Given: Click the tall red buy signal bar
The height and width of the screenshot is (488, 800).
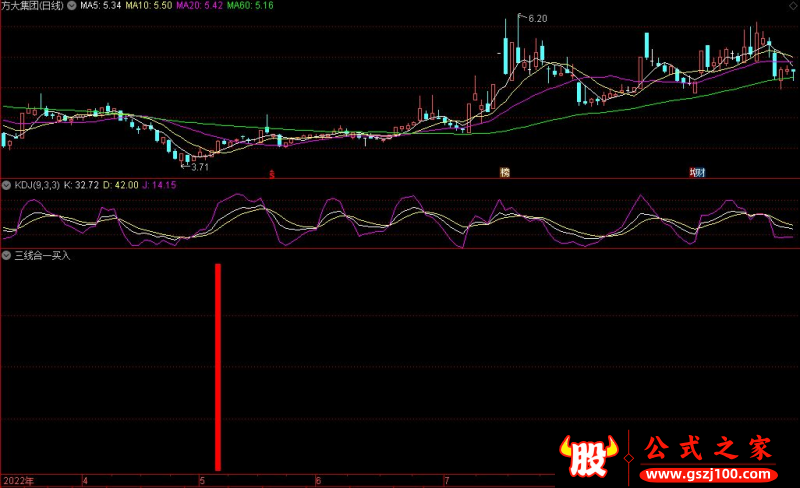Looking at the screenshot, I should tap(217, 365).
